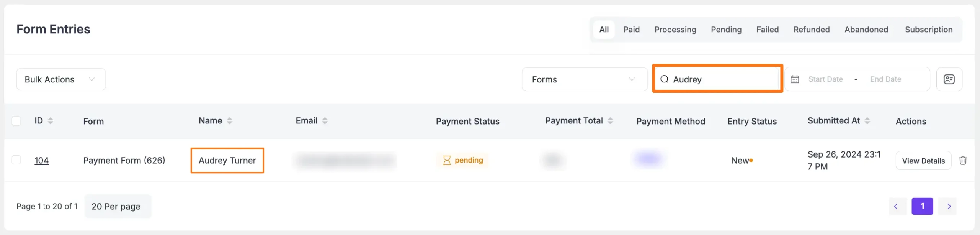Sort by Submitted At column arrows

tap(867, 121)
